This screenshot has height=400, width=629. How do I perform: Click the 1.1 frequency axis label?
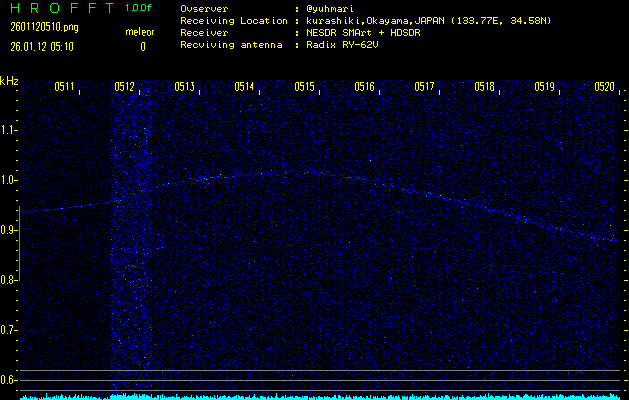[9, 130]
